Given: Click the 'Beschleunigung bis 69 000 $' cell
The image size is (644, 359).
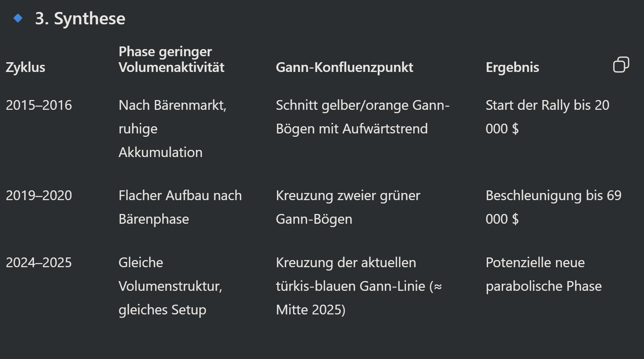Looking at the screenshot, I should [553, 207].
